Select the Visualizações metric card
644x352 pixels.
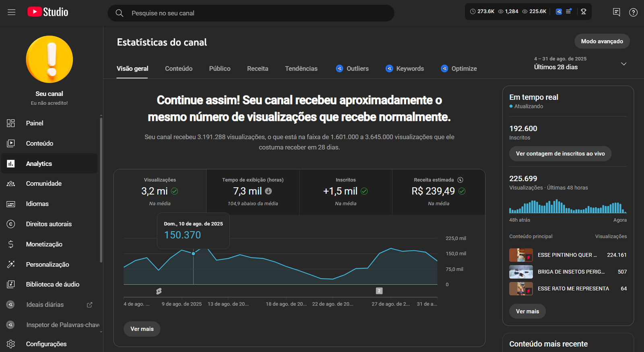tap(160, 192)
